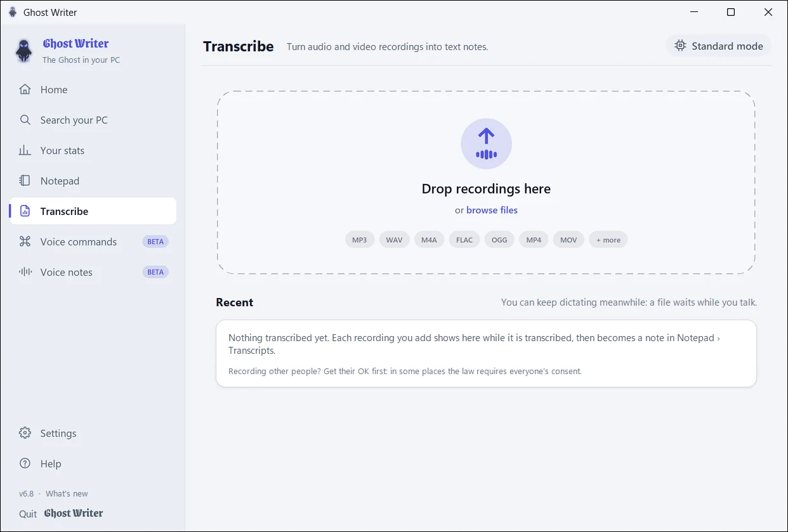The image size is (788, 532).
Task: Click the Voice notes waveform icon
Action: (x=25, y=272)
